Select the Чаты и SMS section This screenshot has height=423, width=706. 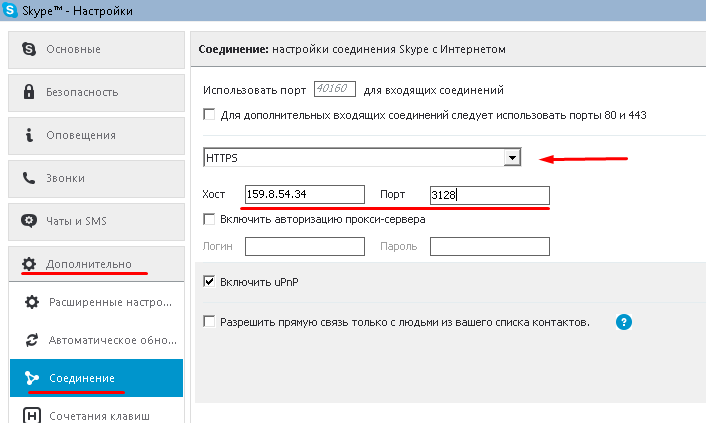[x=96, y=222]
